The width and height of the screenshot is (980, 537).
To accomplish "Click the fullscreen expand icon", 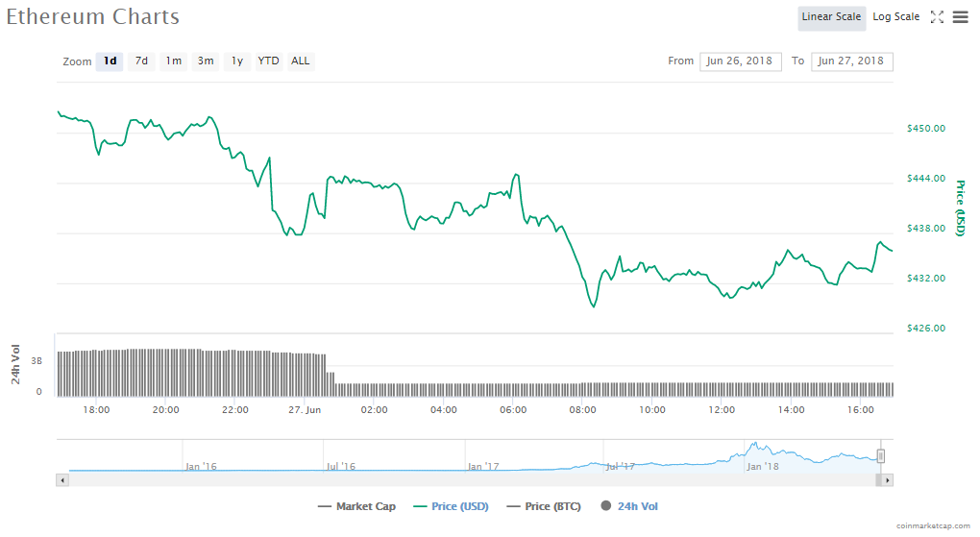I will [x=938, y=17].
